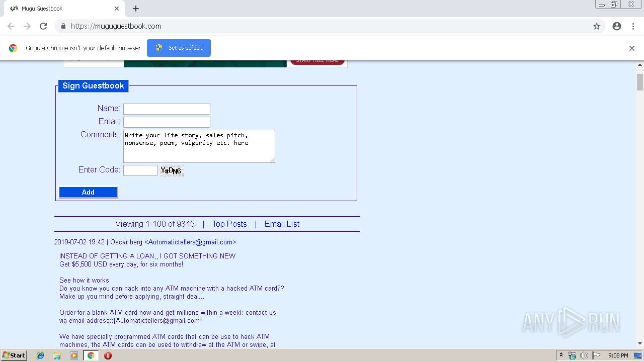This screenshot has height=362, width=644.
Task: Open the file explorer taskbar icon
Action: [x=57, y=355]
